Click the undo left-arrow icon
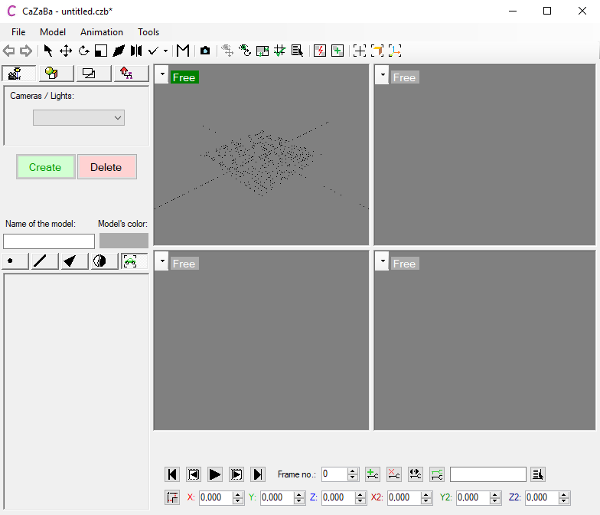600x515 pixels. pyautogui.click(x=10, y=50)
